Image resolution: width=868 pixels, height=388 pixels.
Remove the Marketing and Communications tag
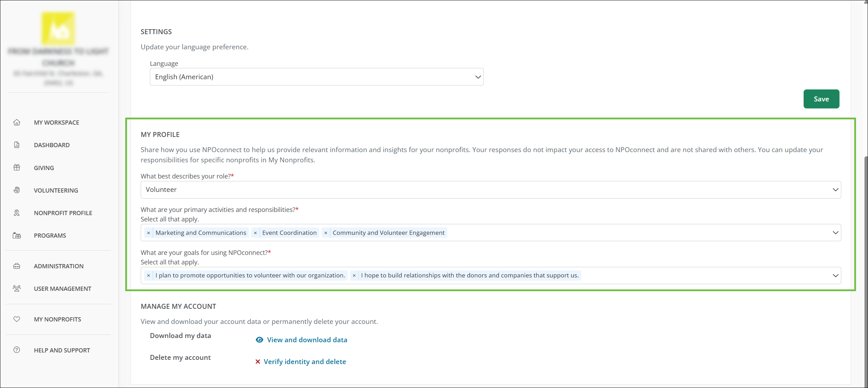(x=148, y=233)
